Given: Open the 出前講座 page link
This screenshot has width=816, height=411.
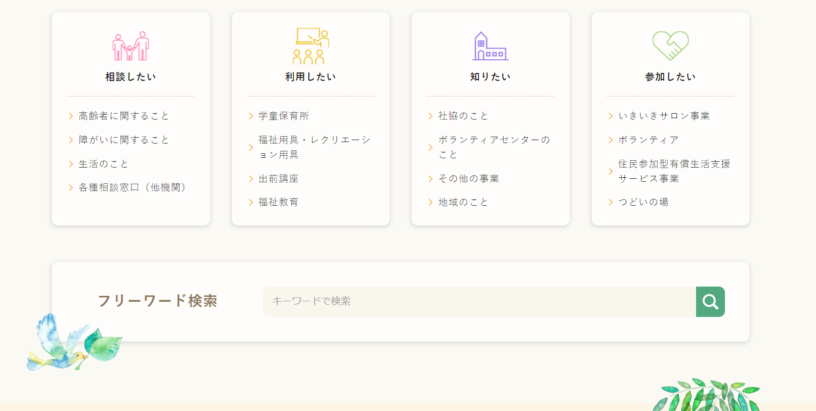Looking at the screenshot, I should (279, 179).
